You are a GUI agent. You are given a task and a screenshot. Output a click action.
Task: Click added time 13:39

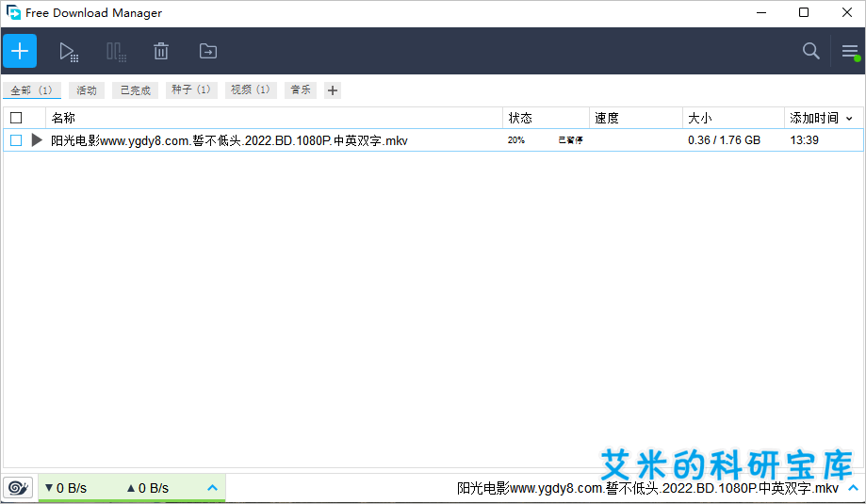pyautogui.click(x=804, y=140)
